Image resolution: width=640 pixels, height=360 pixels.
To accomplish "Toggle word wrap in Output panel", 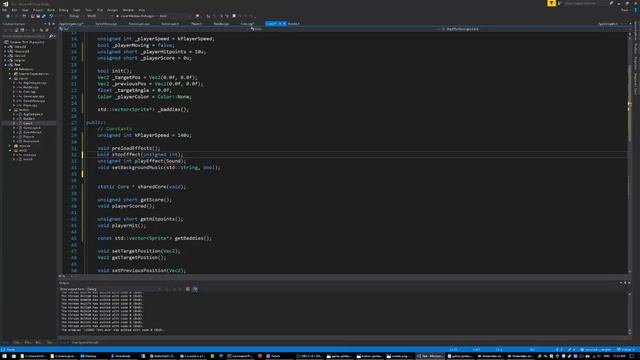I will [195, 289].
